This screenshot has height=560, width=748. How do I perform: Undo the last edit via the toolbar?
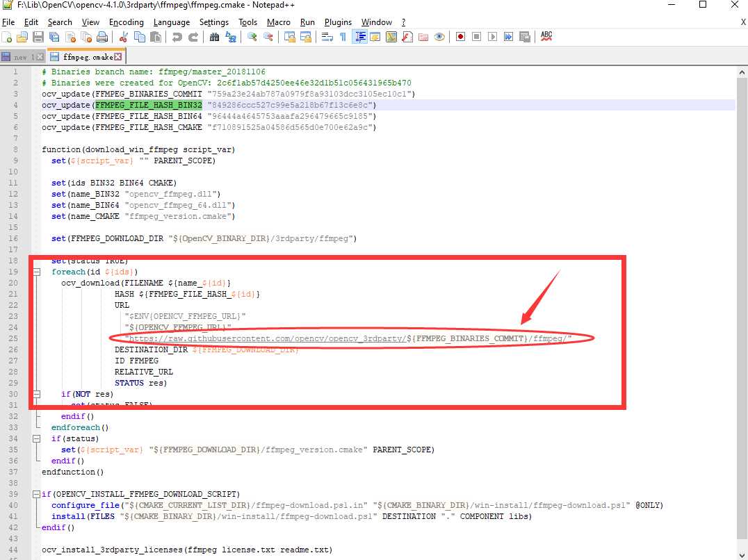177,38
